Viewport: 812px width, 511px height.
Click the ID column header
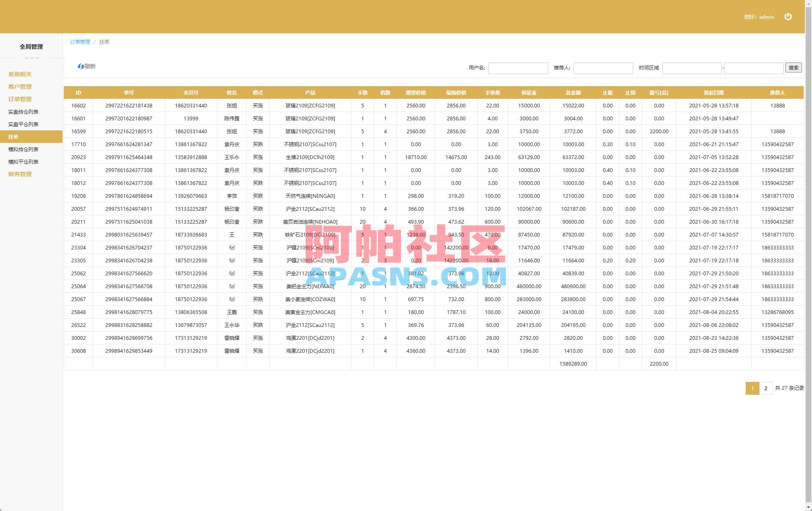click(x=78, y=93)
